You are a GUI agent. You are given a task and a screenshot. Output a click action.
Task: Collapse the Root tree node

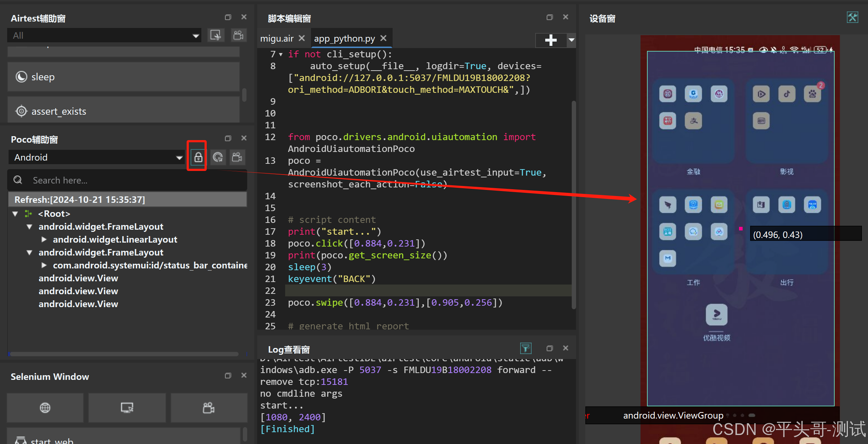(x=15, y=214)
